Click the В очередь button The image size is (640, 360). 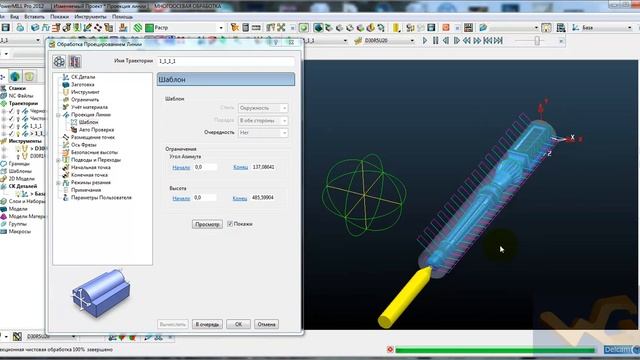(207, 324)
